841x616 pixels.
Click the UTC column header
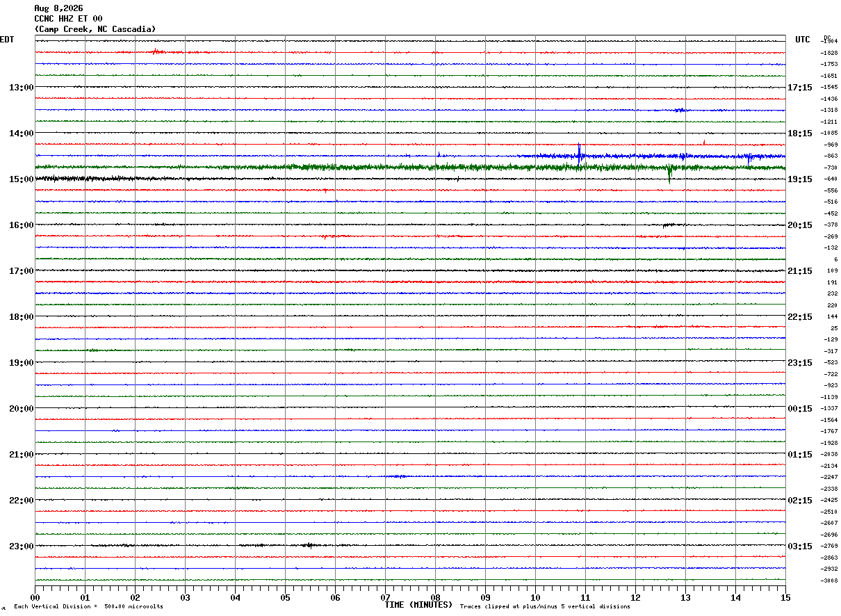tap(803, 40)
